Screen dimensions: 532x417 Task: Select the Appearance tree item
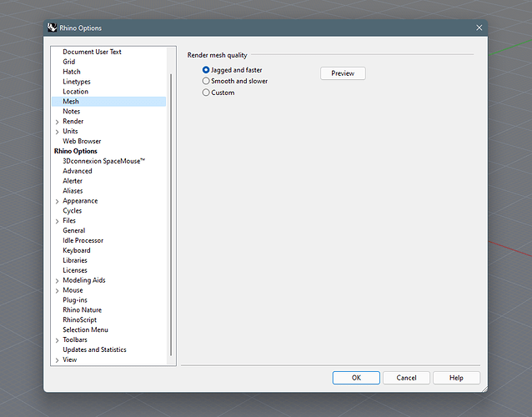tap(80, 200)
